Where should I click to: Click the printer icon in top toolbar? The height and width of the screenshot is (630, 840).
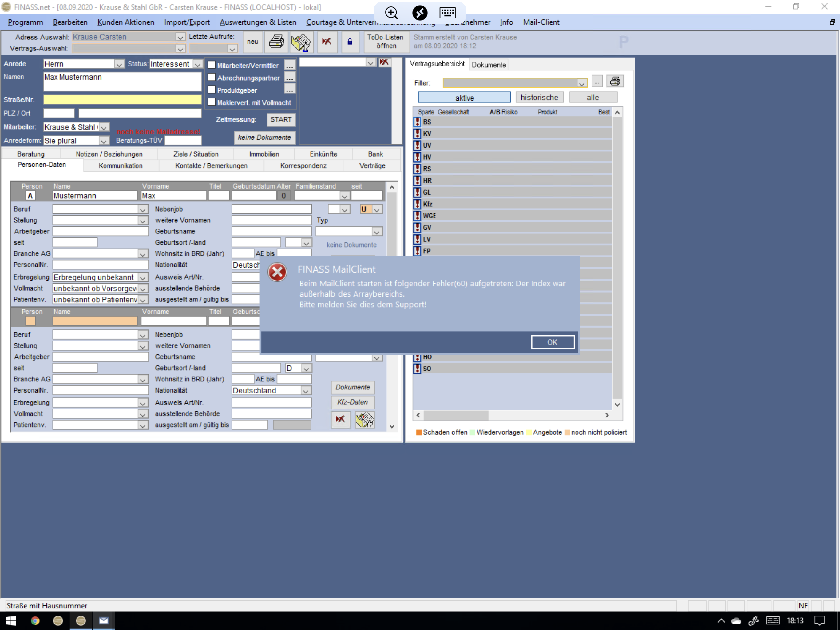[x=276, y=42]
